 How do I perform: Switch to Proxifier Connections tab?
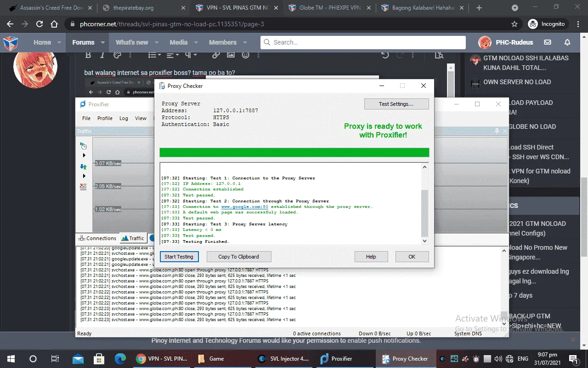pyautogui.click(x=97, y=238)
